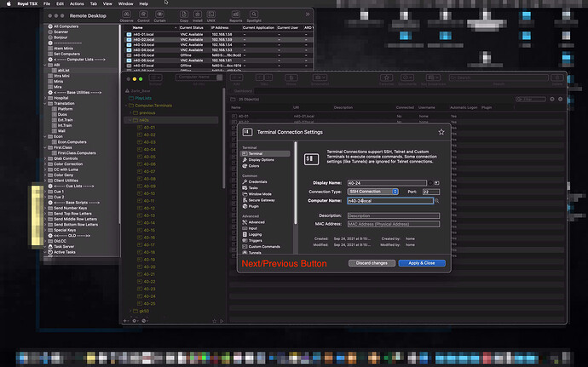588x367 pixels.
Task: Click search icon beside Computer Name field
Action: pos(437,201)
